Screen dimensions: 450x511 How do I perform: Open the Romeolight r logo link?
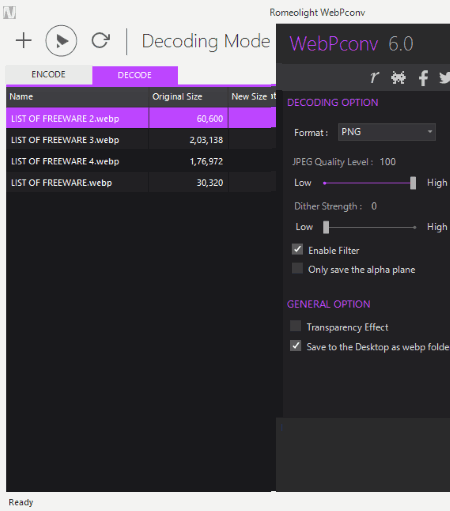coord(374,77)
